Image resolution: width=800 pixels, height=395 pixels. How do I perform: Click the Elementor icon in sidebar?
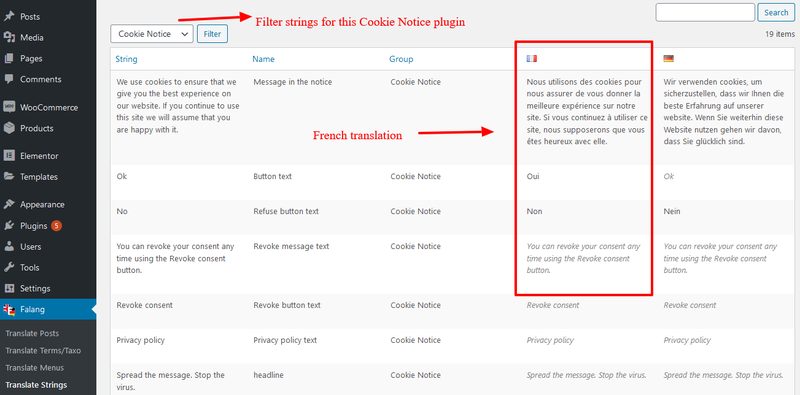9,156
